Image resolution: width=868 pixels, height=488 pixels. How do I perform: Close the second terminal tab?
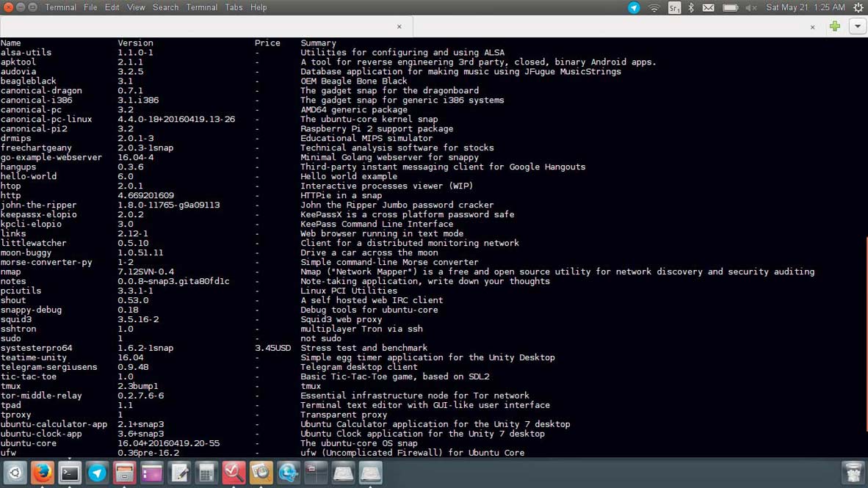pos(813,27)
